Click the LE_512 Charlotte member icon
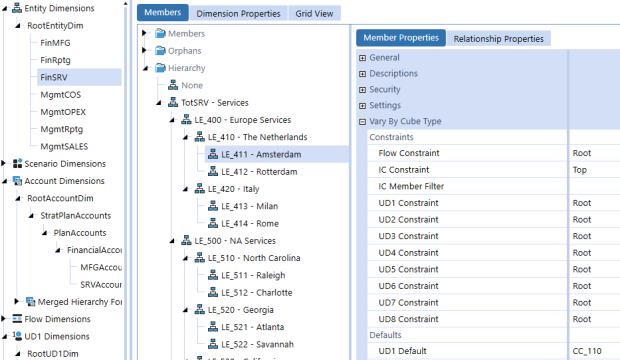The width and height of the screenshot is (620, 360). [x=213, y=292]
